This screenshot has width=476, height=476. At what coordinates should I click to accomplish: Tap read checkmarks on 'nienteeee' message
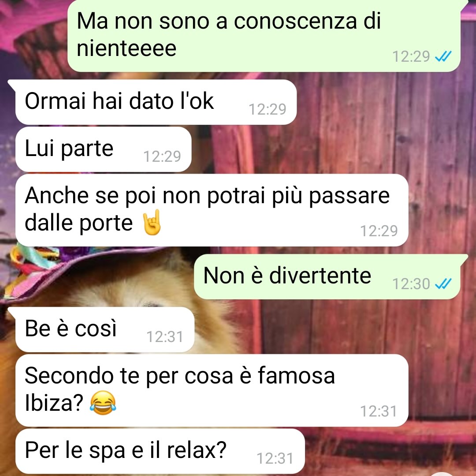(x=443, y=56)
